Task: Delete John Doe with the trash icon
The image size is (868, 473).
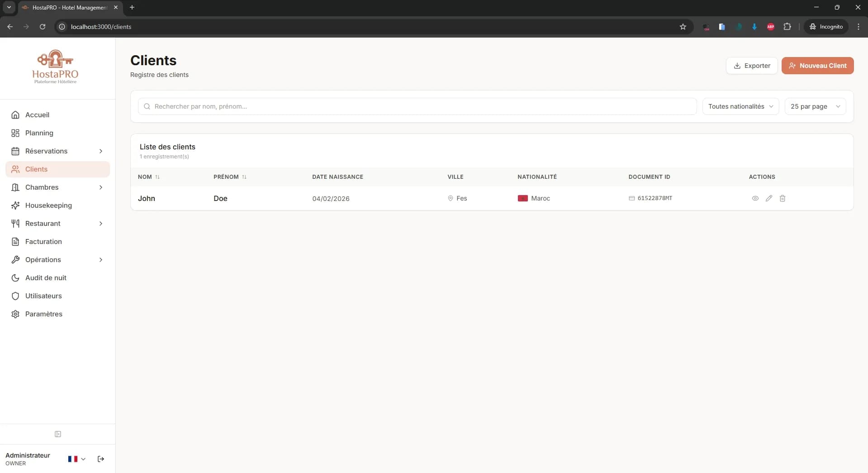Action: point(783,198)
